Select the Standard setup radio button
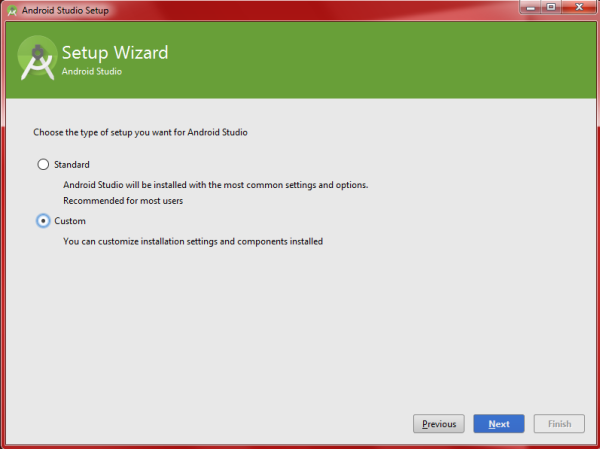This screenshot has width=600, height=449. tap(43, 165)
